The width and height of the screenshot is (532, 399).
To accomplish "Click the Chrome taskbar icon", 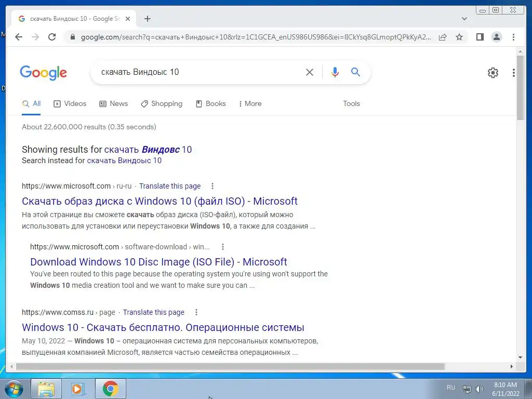I will (x=111, y=389).
